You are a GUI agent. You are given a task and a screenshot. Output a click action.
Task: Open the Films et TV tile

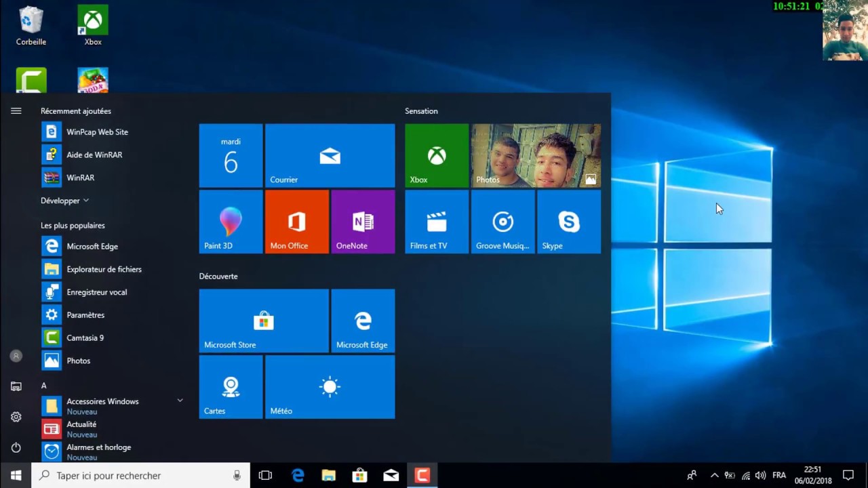pos(437,222)
